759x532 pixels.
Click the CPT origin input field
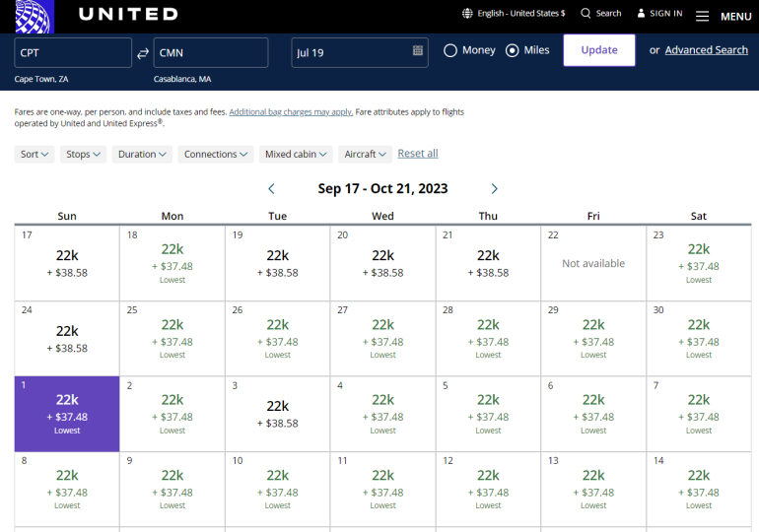(x=73, y=52)
